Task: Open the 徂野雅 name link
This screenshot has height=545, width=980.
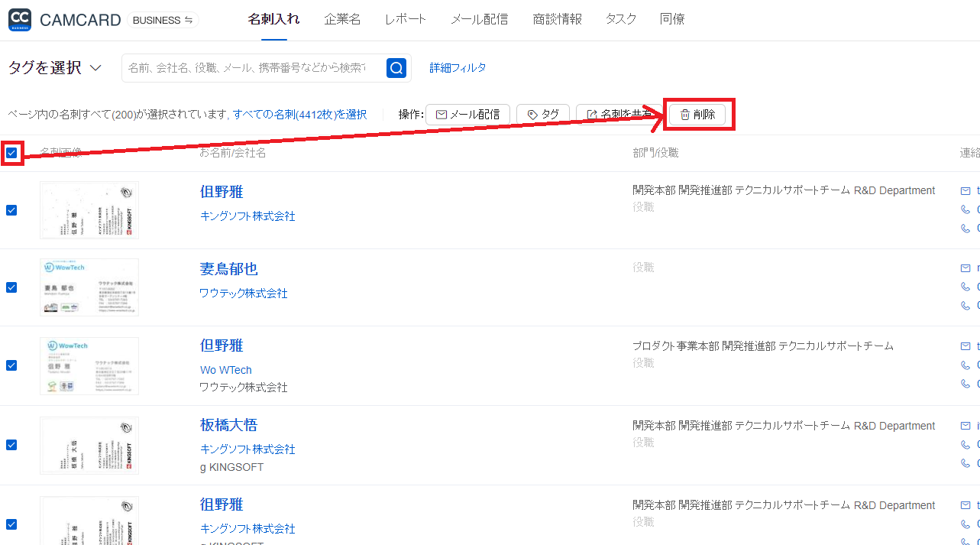Action: (222, 504)
